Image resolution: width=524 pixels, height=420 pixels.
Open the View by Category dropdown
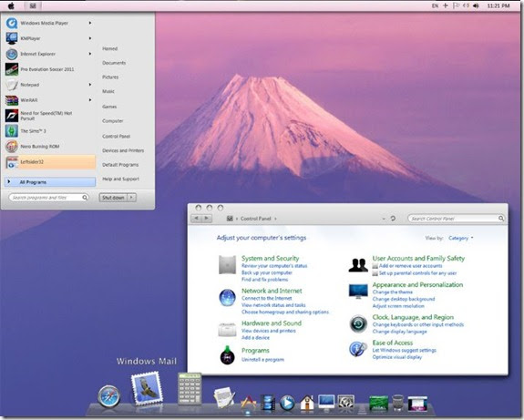click(461, 238)
